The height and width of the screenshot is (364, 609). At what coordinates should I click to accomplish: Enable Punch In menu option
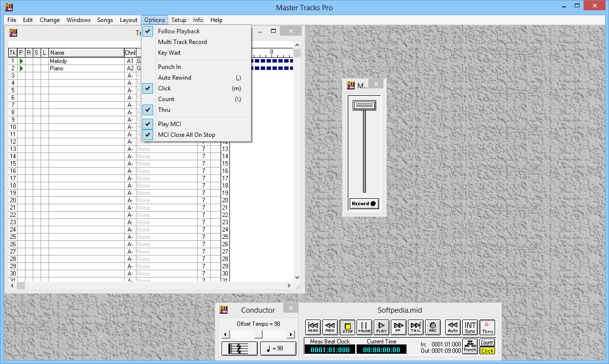pyautogui.click(x=197, y=67)
